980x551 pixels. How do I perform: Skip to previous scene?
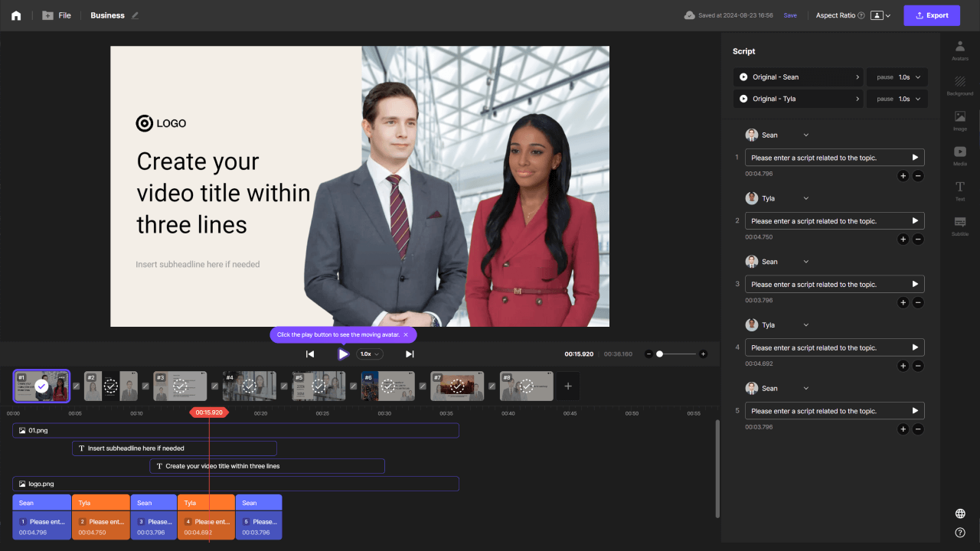310,354
